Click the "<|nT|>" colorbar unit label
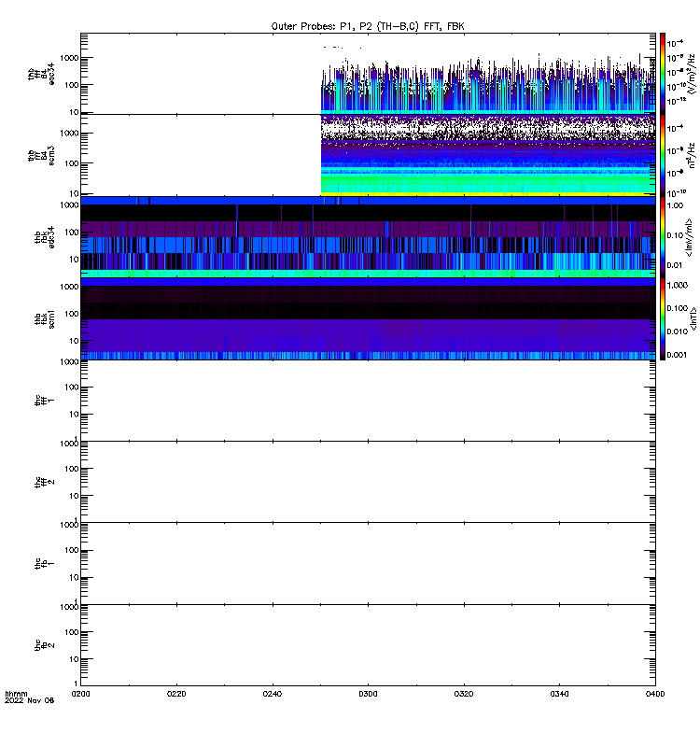Viewport: 700px width, 747px height. 693,318
